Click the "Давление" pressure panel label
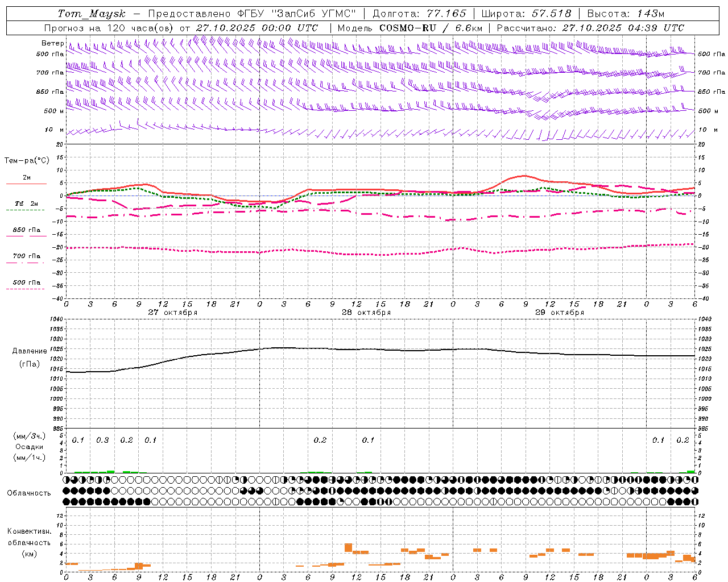 [30, 351]
